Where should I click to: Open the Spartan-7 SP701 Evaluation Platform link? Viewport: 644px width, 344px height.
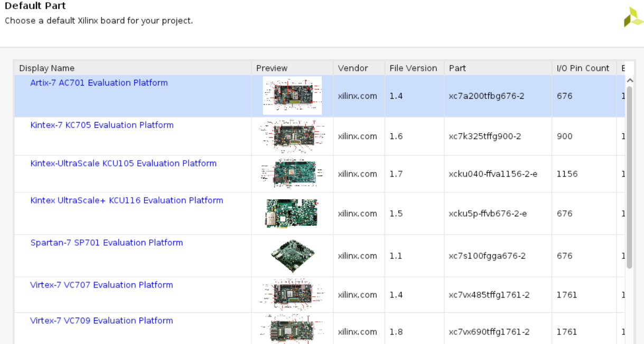106,243
